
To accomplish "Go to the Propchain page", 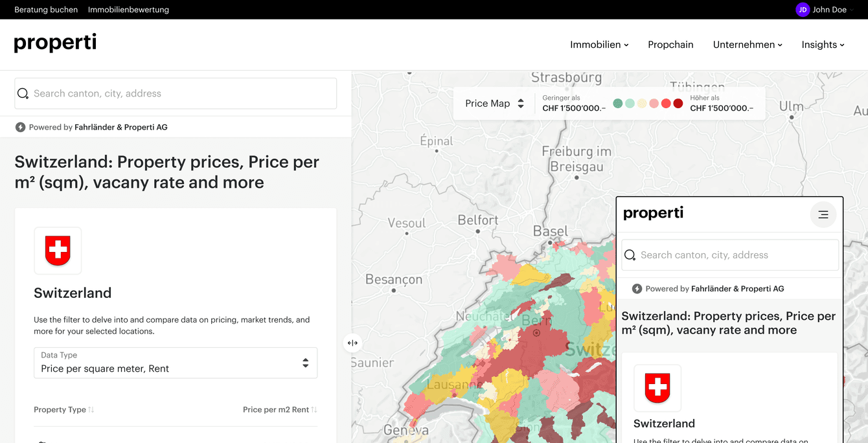I will point(670,45).
